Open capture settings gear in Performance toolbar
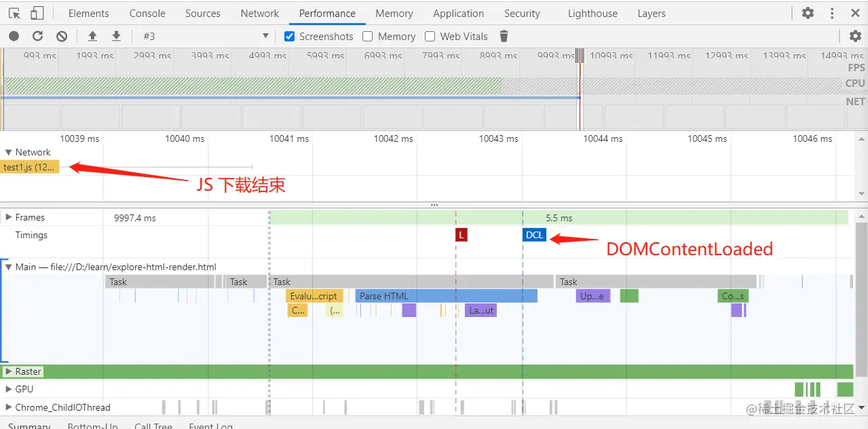Screen dimensions: 868x429 tap(855, 36)
